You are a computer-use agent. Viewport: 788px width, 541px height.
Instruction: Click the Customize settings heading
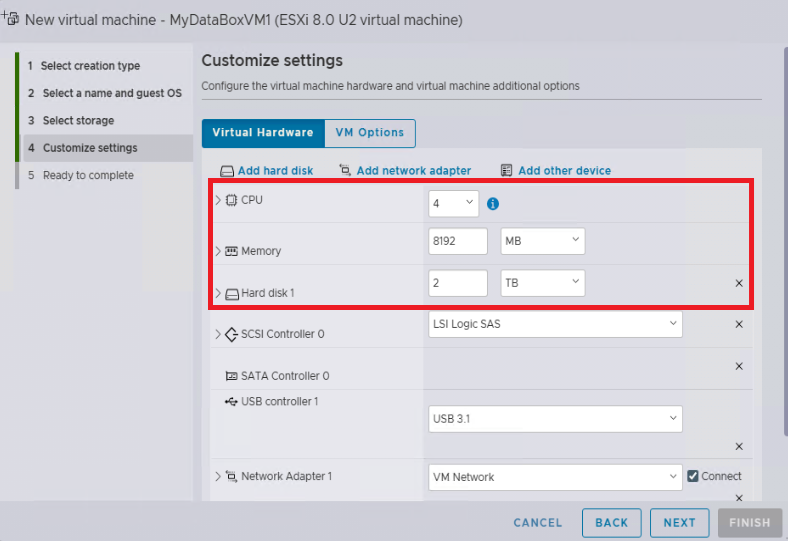click(x=272, y=60)
